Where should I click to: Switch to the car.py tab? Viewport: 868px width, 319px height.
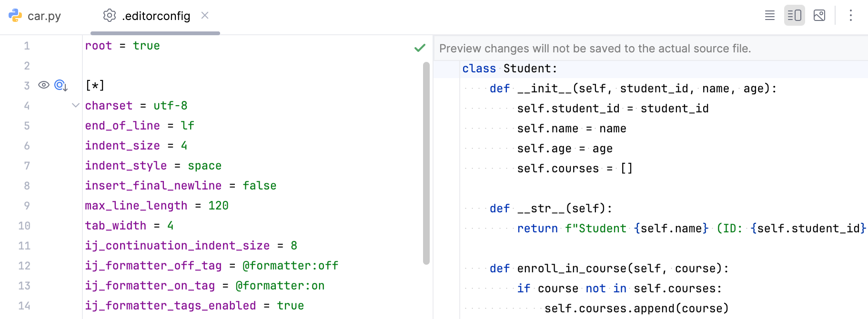(44, 16)
